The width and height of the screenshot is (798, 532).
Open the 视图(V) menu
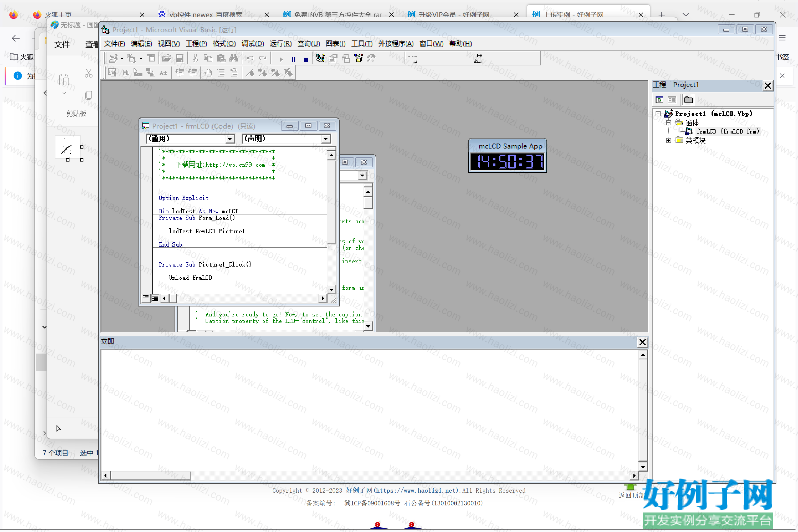pyautogui.click(x=169, y=44)
